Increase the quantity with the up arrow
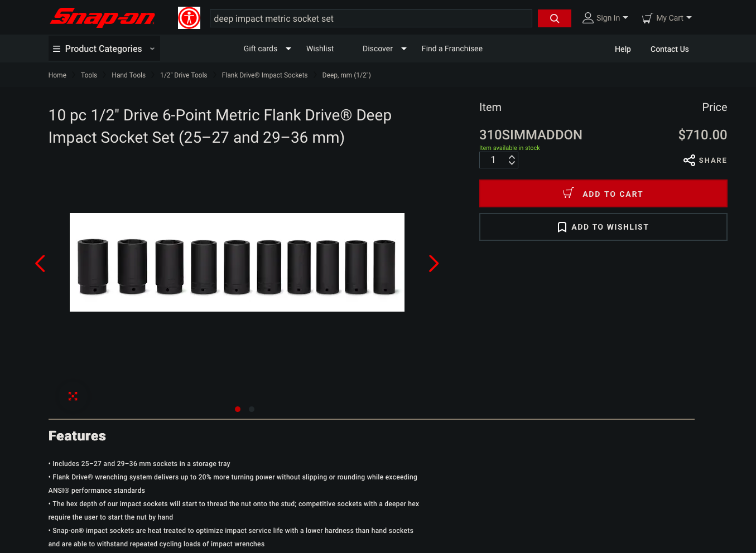Viewport: 756px width, 553px height. tap(512, 157)
